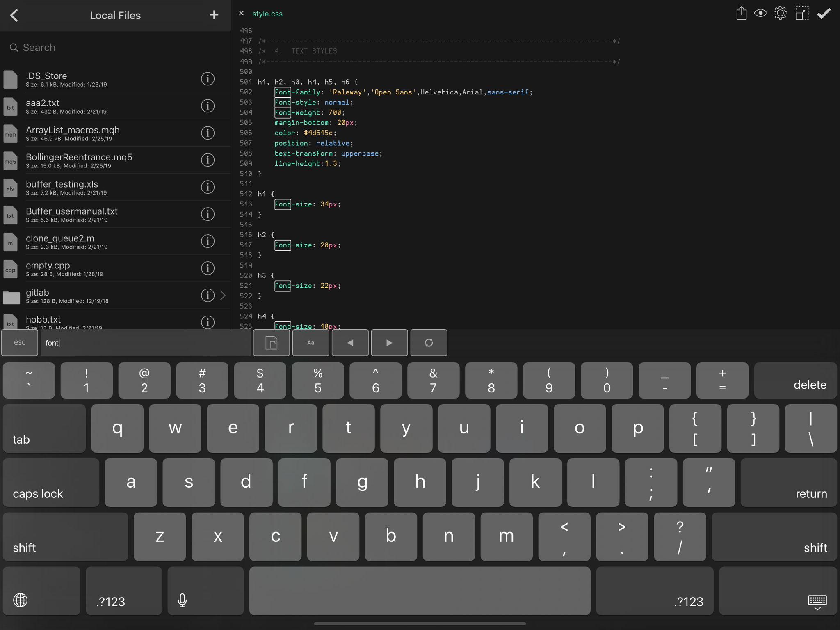Tap the tab key
The height and width of the screenshot is (630, 840).
tap(44, 428)
